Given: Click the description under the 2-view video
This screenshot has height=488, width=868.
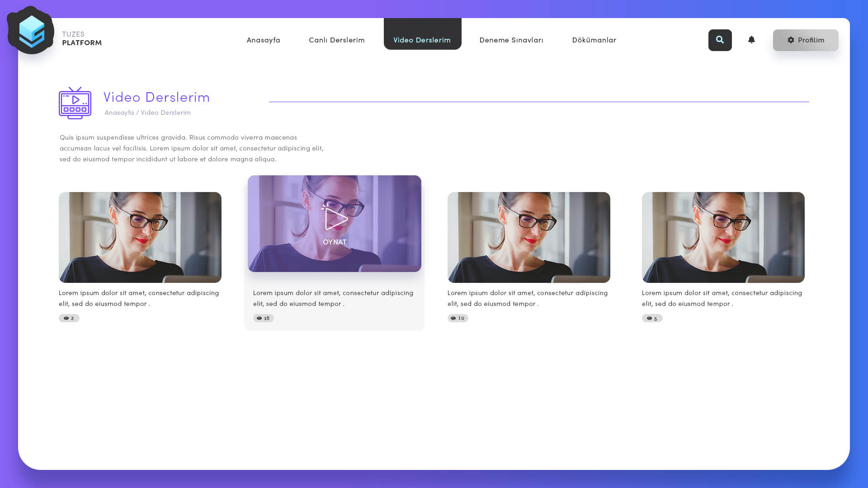Looking at the screenshot, I should pos(139,298).
